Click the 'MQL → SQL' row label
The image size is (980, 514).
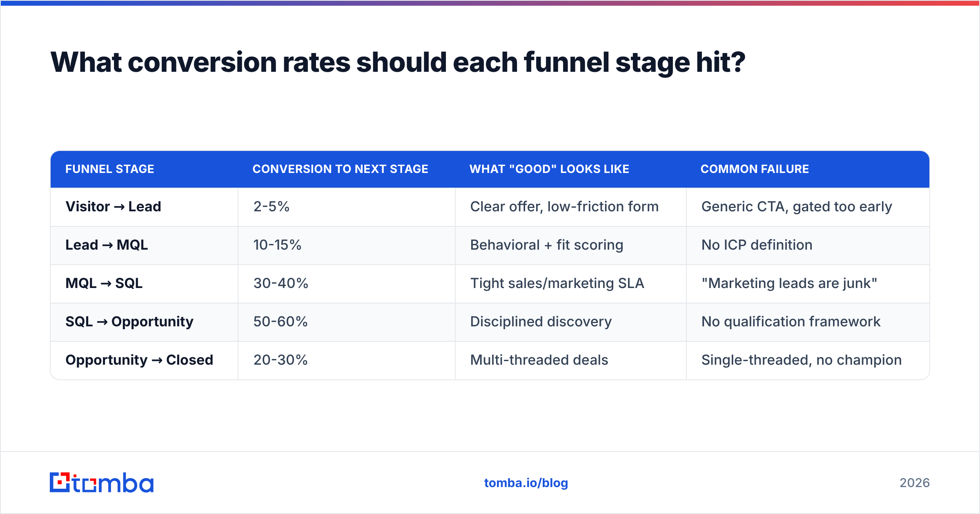[x=104, y=284]
